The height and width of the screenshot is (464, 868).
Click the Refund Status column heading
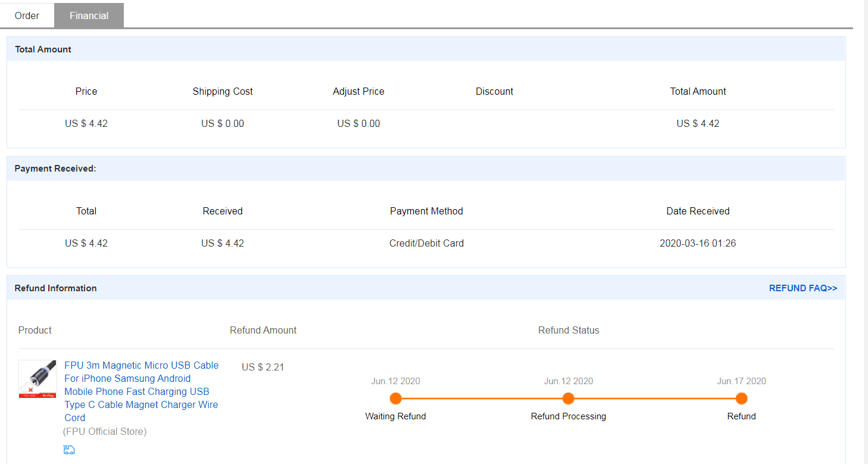tap(569, 330)
